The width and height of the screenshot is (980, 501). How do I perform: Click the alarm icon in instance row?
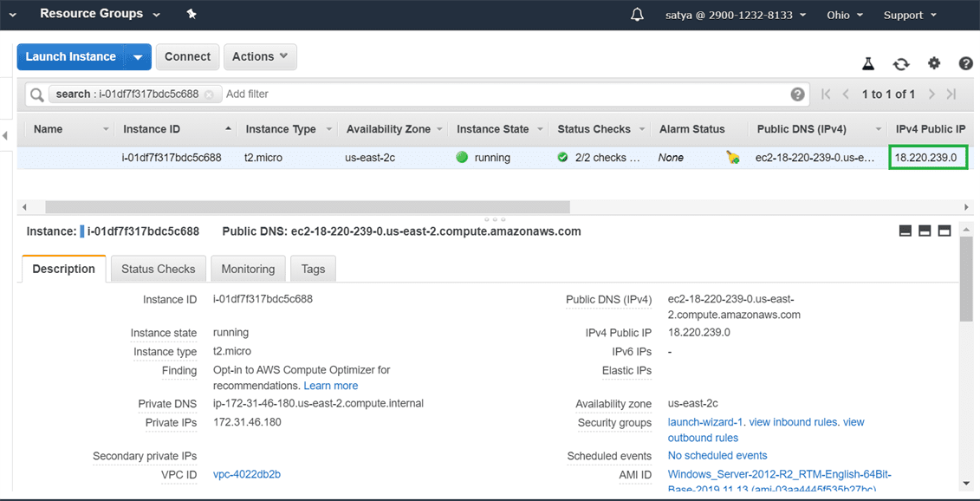[x=733, y=158]
